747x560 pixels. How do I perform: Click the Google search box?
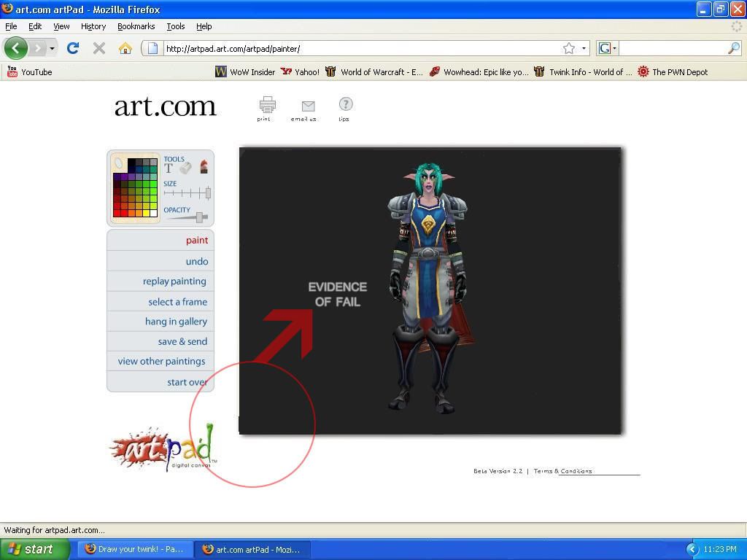coord(673,48)
